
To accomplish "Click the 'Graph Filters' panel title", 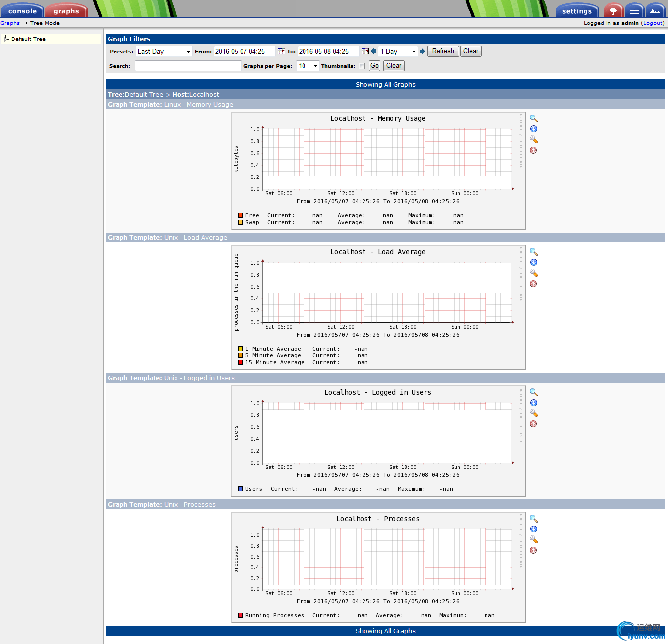I will 129,39.
